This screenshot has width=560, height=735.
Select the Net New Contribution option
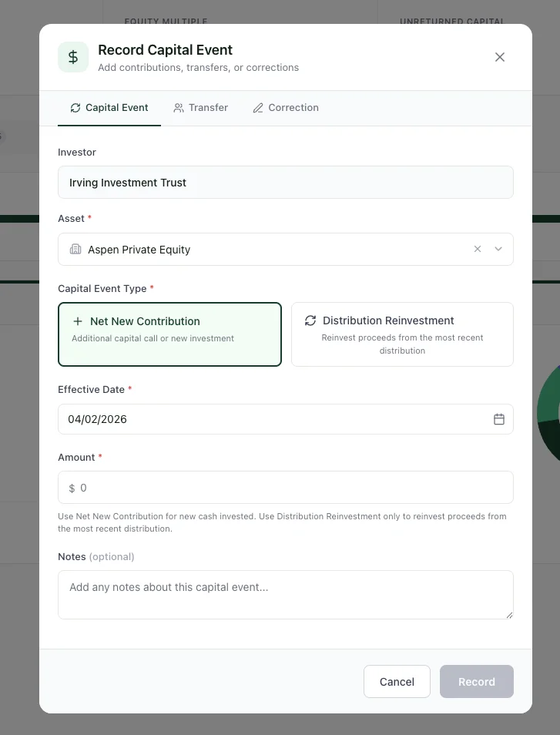(169, 334)
